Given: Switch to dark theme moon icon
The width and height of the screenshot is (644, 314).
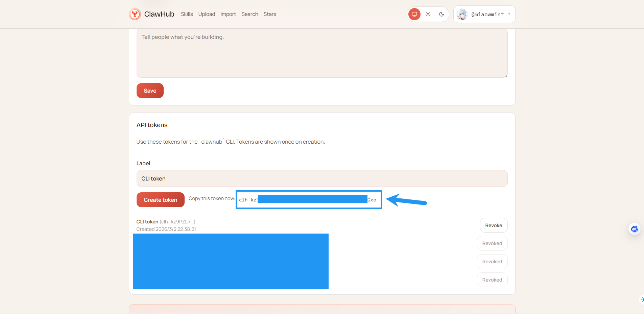Looking at the screenshot, I should [442, 14].
